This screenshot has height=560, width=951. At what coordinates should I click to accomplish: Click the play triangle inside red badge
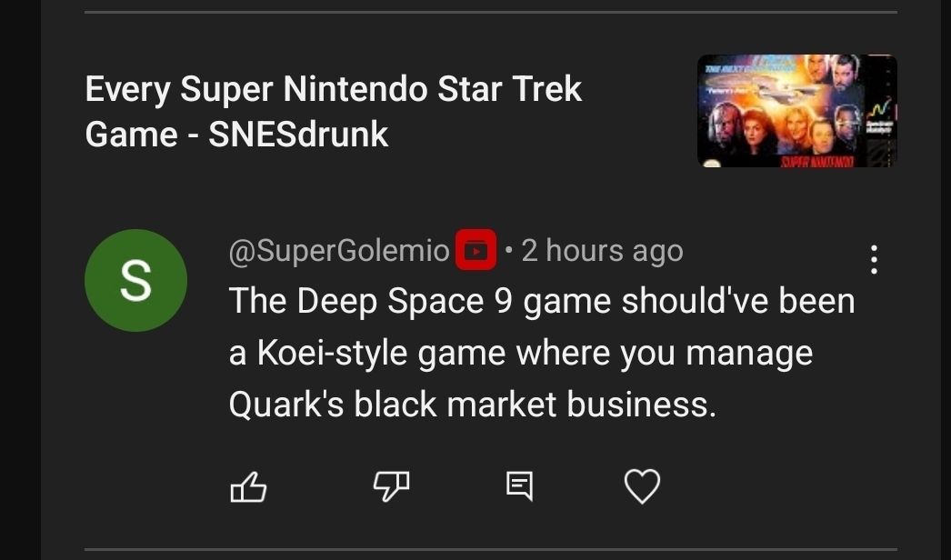click(477, 251)
